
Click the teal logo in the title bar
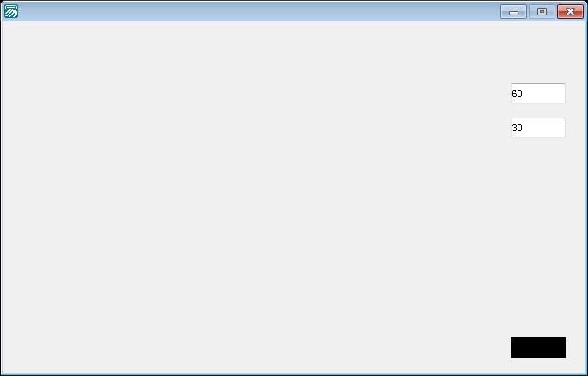(x=11, y=11)
